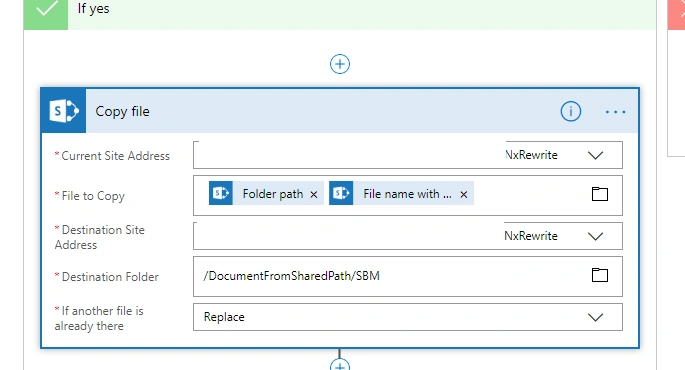
Task: Click the SharePoint icon in Copy file header
Action: tap(63, 111)
